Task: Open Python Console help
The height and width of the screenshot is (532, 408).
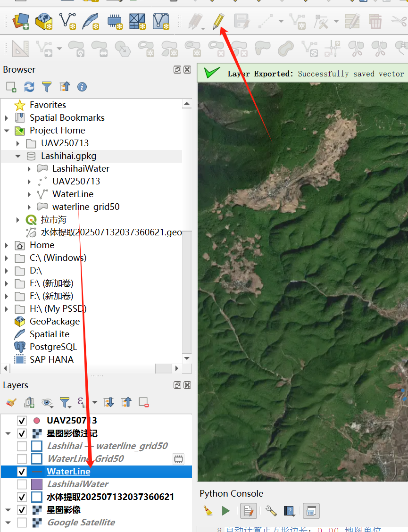Action: coord(289,511)
